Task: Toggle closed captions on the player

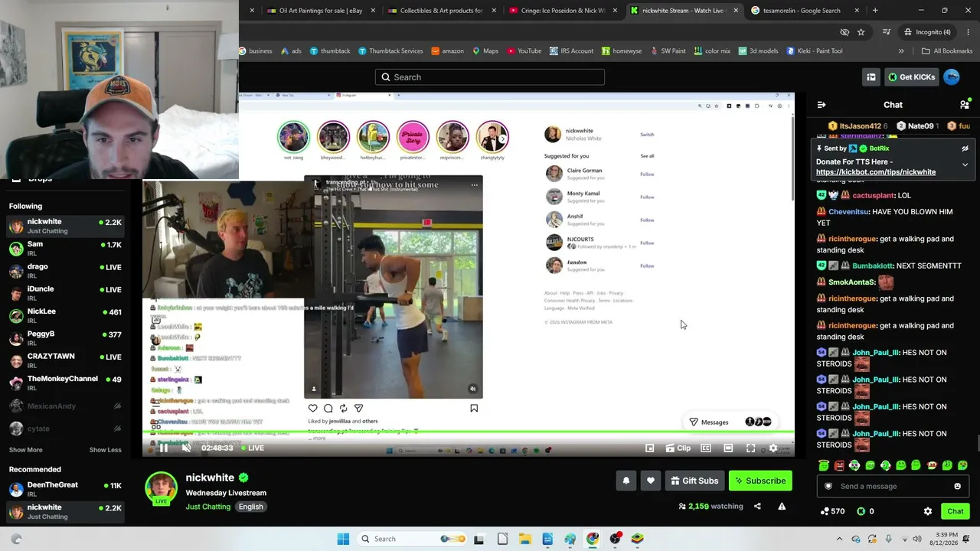Action: (x=706, y=448)
